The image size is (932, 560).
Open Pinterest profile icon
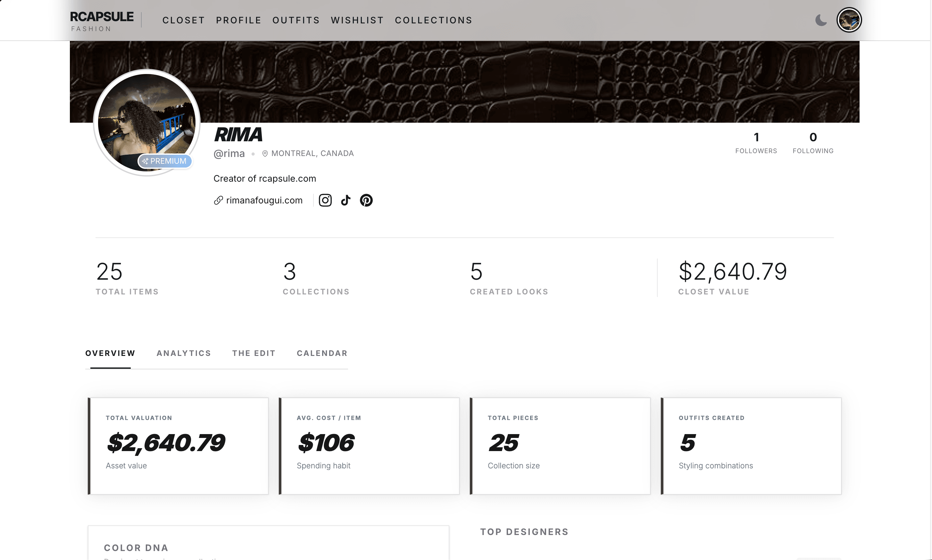coord(366,200)
